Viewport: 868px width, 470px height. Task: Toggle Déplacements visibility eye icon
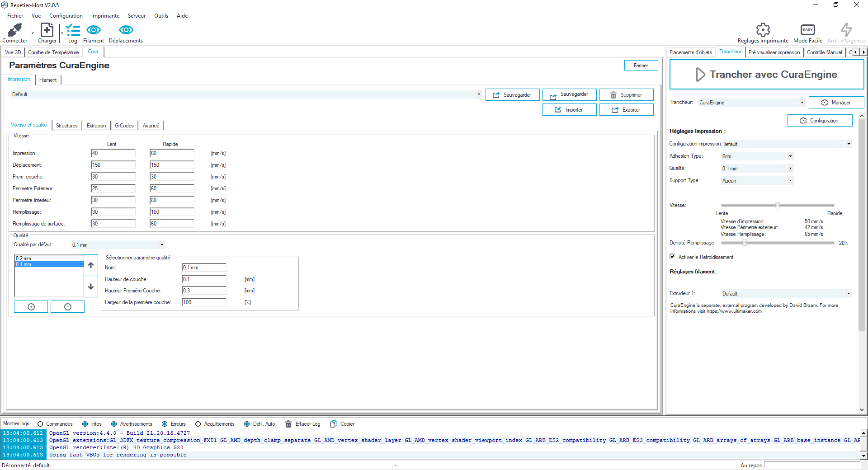pyautogui.click(x=126, y=30)
